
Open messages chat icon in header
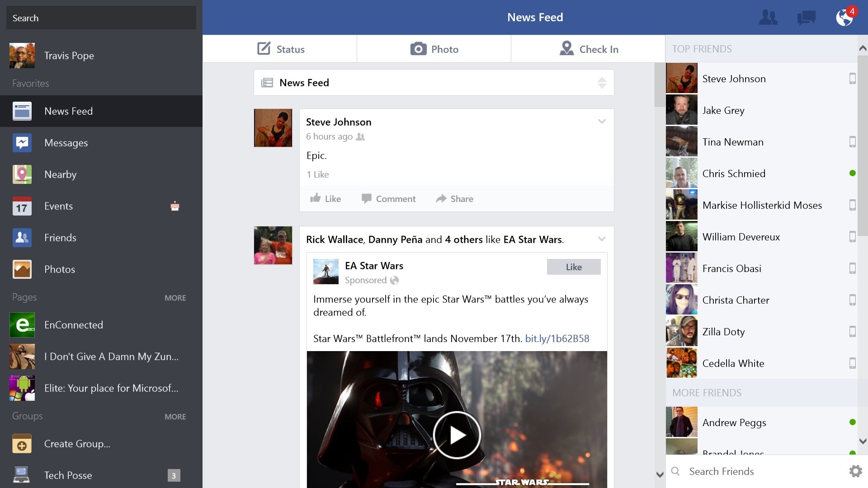[806, 18]
